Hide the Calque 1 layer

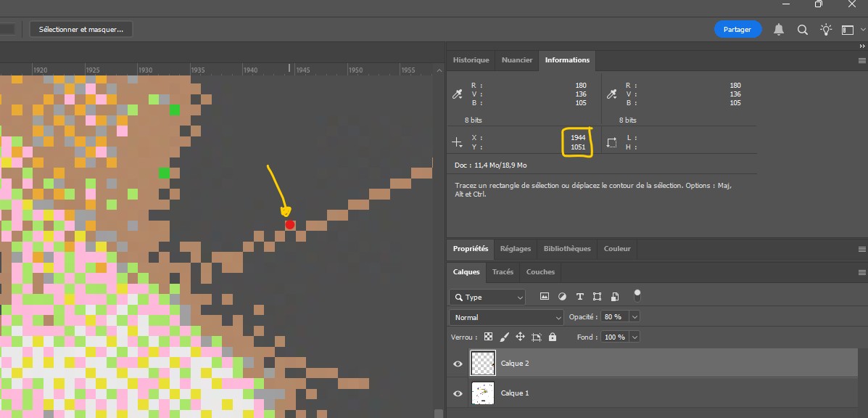[x=458, y=393]
